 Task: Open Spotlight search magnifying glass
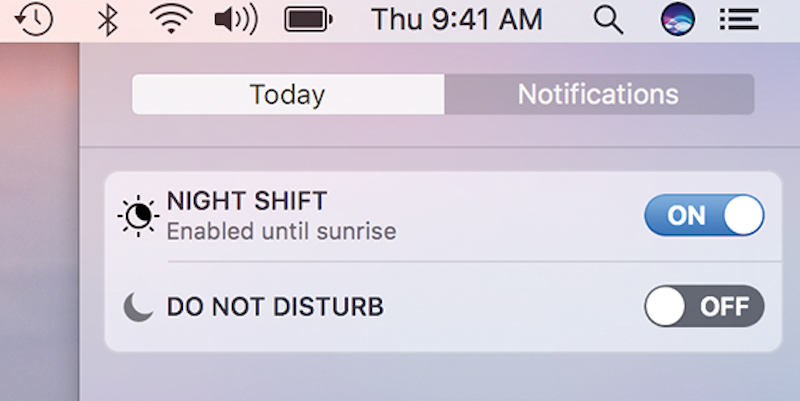click(x=608, y=19)
